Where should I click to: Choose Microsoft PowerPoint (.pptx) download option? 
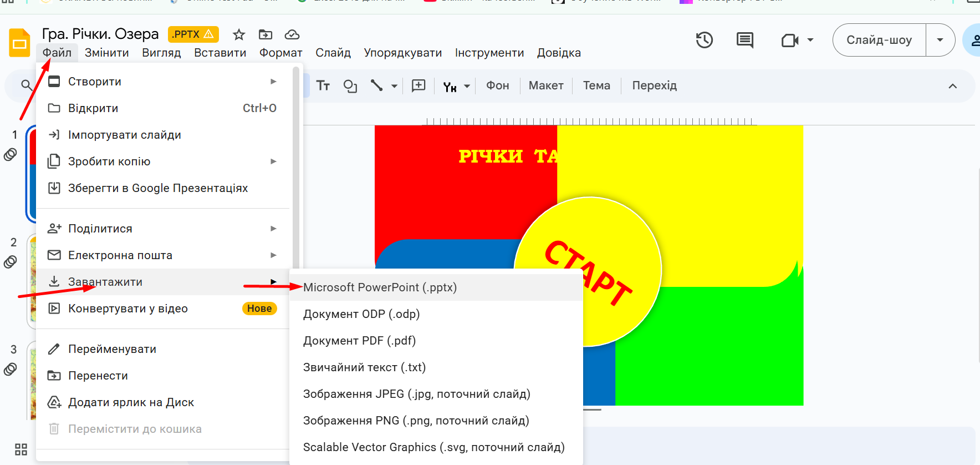pyautogui.click(x=380, y=287)
